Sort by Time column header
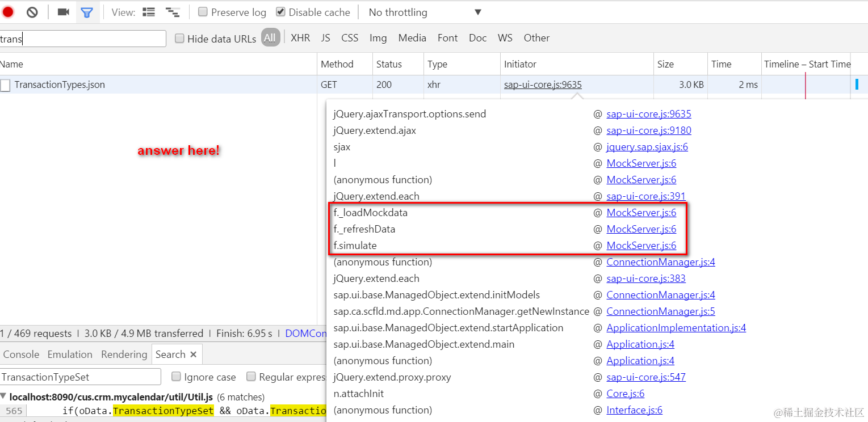 [734, 64]
